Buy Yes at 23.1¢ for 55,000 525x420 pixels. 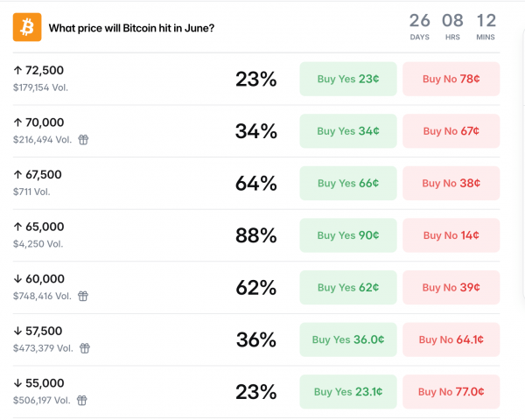[x=348, y=392]
